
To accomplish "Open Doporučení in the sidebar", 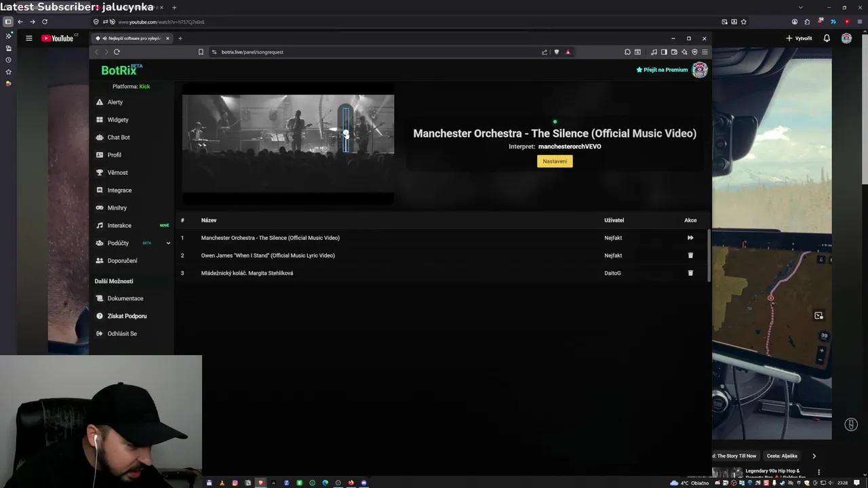I will pyautogui.click(x=122, y=261).
